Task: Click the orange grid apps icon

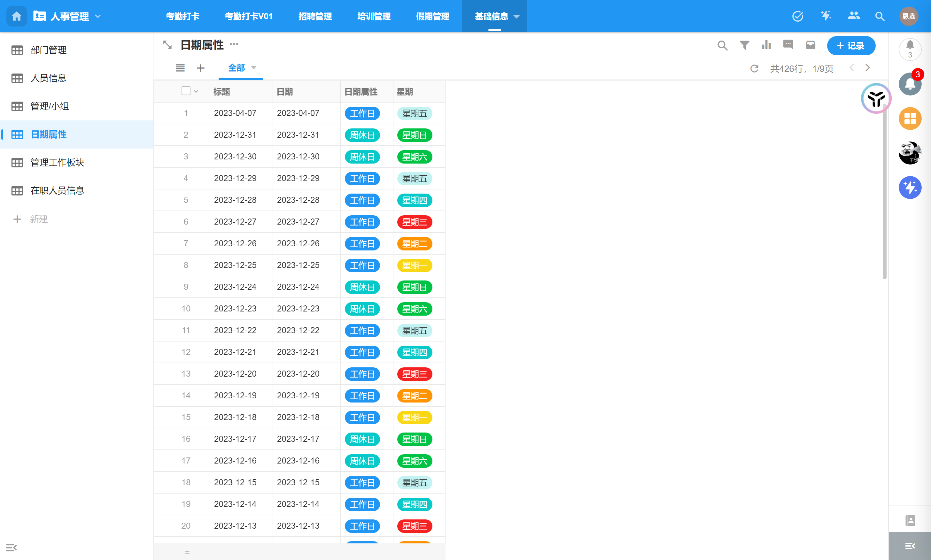Action: point(910,119)
